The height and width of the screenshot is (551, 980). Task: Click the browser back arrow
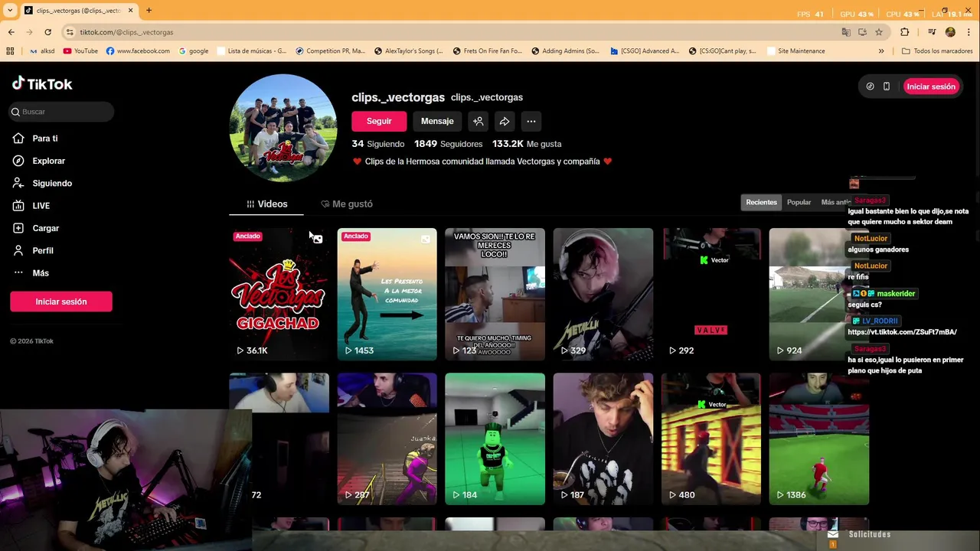11,32
